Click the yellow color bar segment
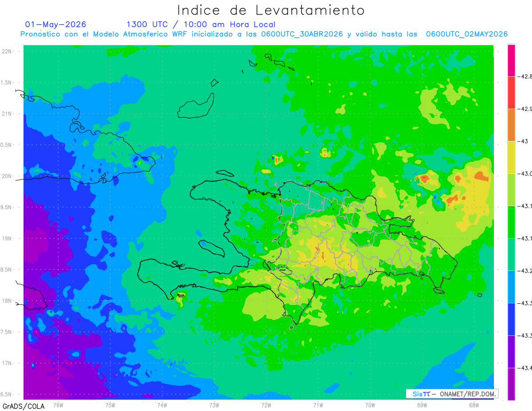The height and width of the screenshot is (411, 532). coord(511,157)
